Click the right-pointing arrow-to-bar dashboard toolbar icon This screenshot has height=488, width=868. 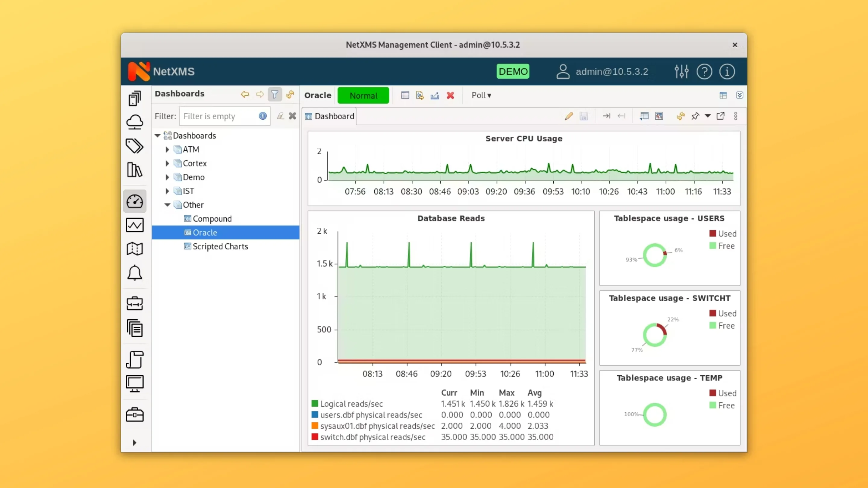[606, 116]
